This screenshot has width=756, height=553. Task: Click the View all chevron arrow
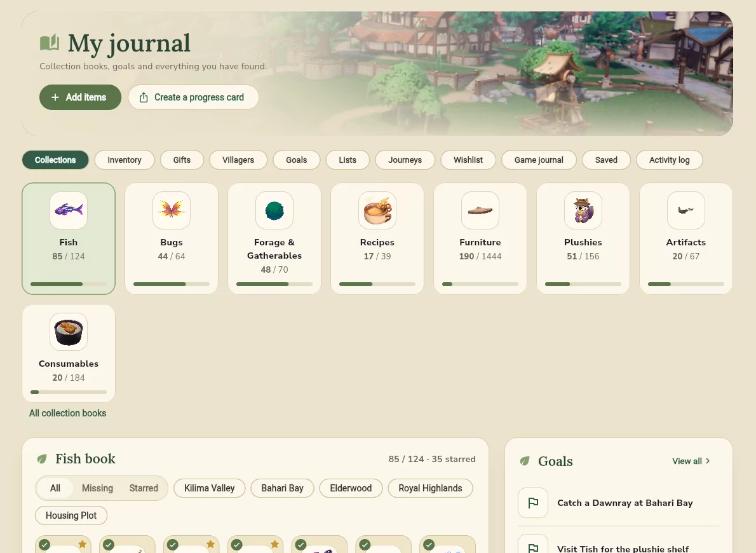[708, 461]
